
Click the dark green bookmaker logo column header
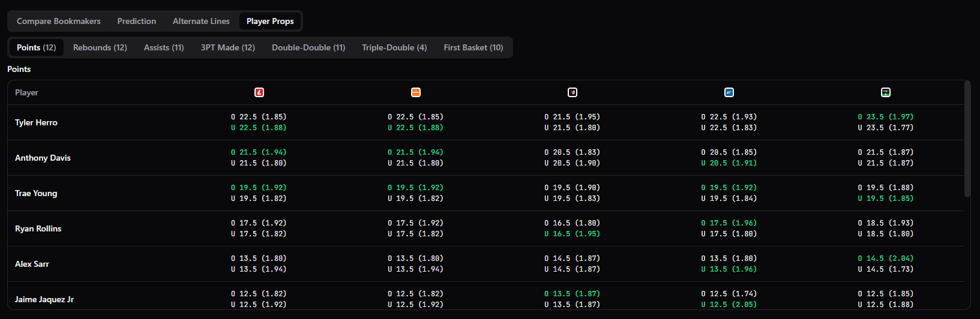[x=886, y=92]
